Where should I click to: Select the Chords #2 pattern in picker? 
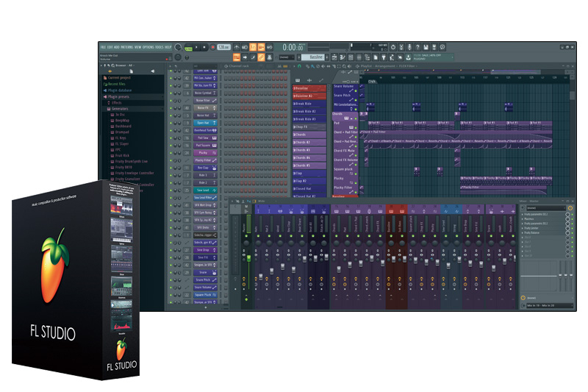309,142
